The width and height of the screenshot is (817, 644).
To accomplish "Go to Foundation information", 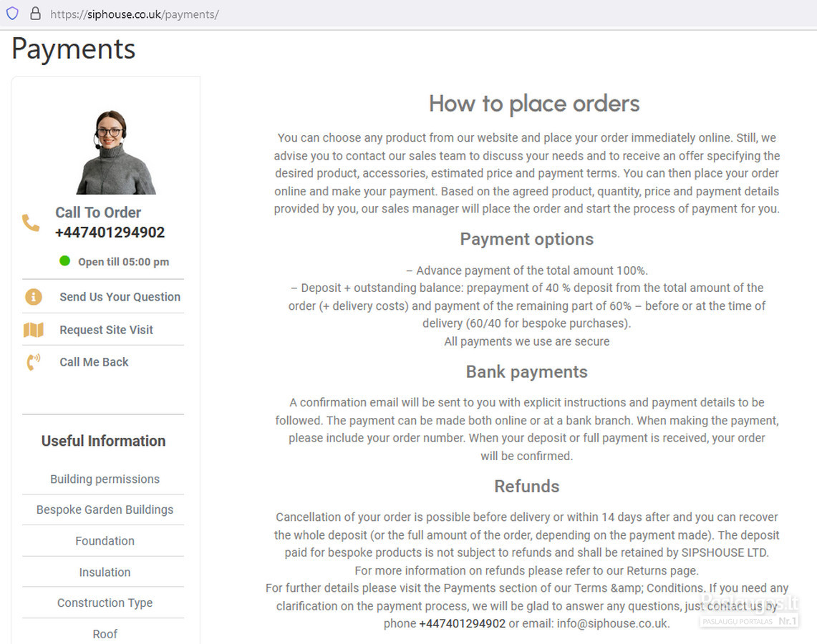I will [x=105, y=541].
